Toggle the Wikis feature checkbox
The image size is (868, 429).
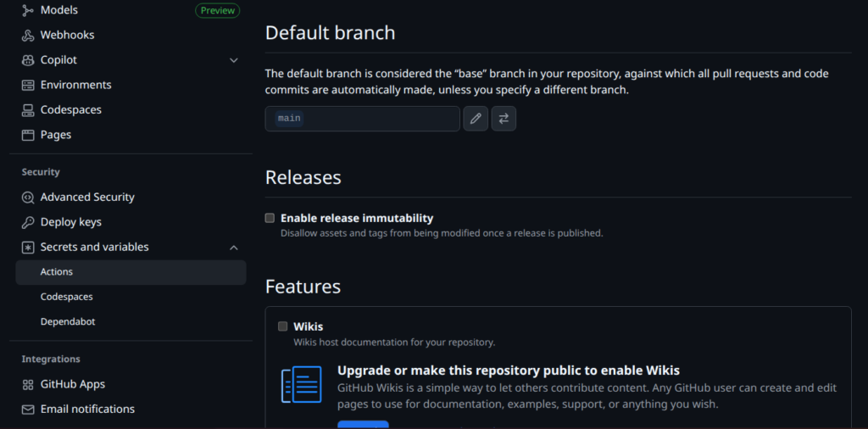pos(282,326)
